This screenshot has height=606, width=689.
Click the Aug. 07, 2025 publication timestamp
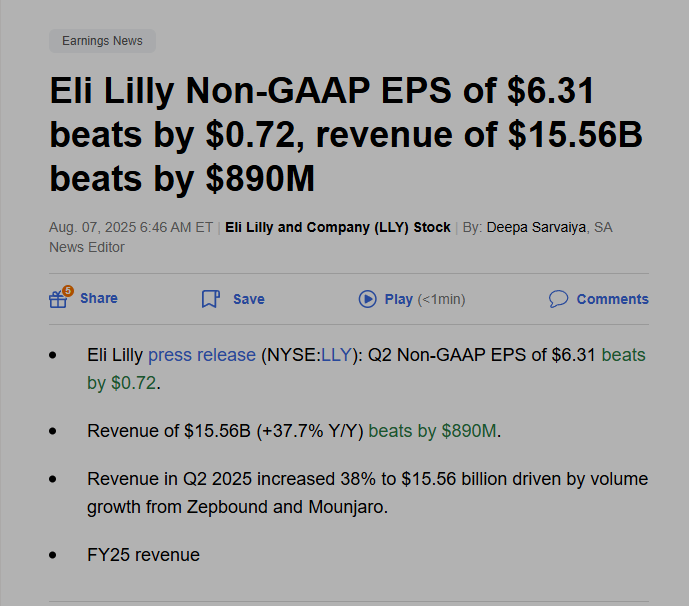coord(130,228)
